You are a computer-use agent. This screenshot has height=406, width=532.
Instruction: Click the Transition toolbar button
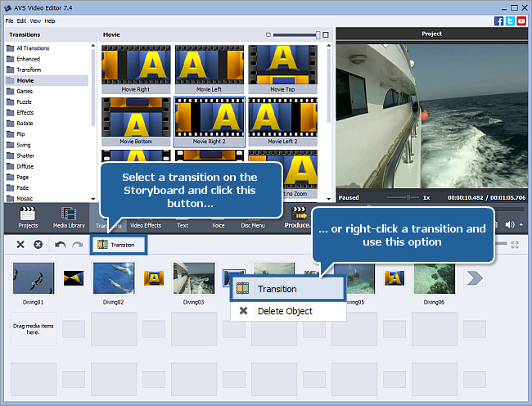[x=119, y=245]
